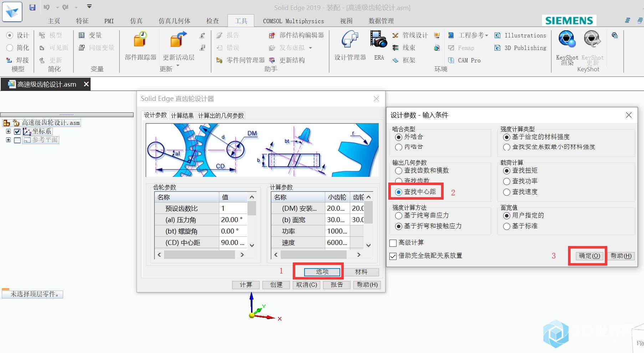The image size is (644, 353).
Task: Start KeyShot 渲染
Action: tap(567, 47)
